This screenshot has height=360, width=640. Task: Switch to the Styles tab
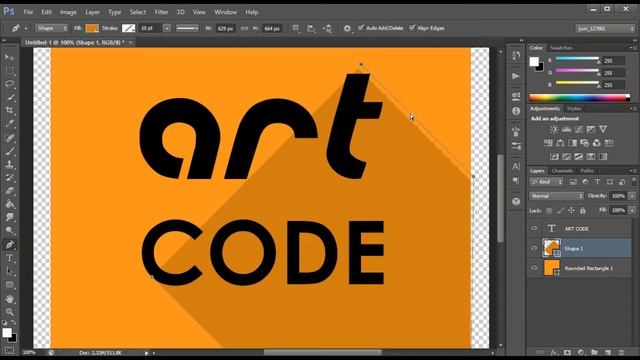574,109
